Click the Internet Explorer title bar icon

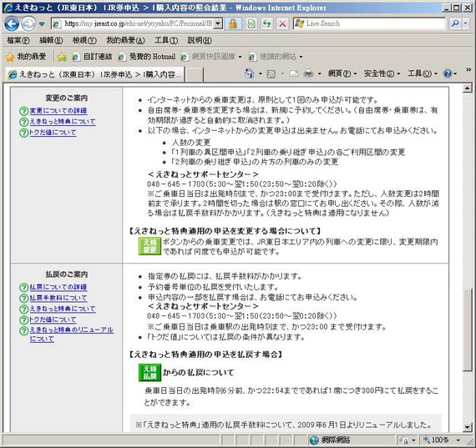[8, 8]
